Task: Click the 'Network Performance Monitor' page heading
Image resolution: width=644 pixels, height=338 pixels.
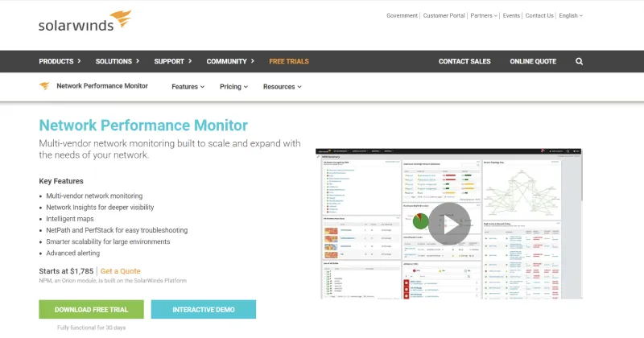Action: click(143, 126)
